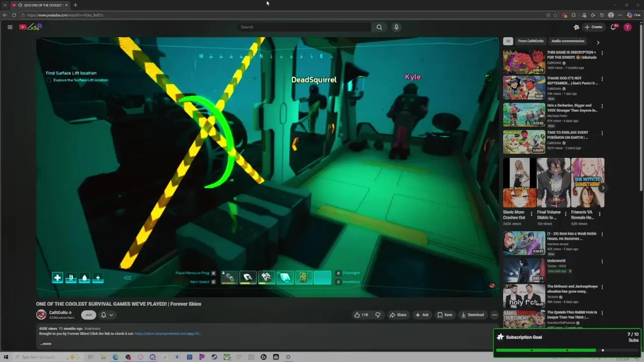Image resolution: width=644 pixels, height=362 pixels.
Task: Open the Inscryption For The King video thumbnail
Action: click(x=524, y=61)
